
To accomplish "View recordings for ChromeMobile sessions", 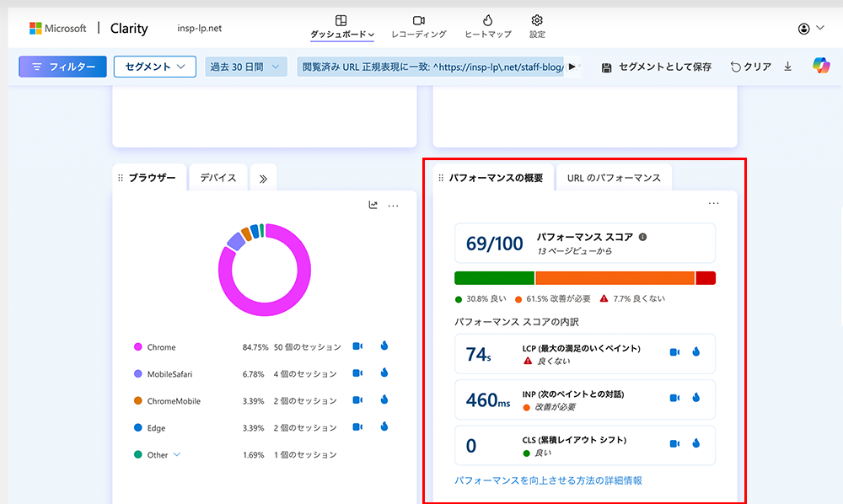I will tap(357, 400).
